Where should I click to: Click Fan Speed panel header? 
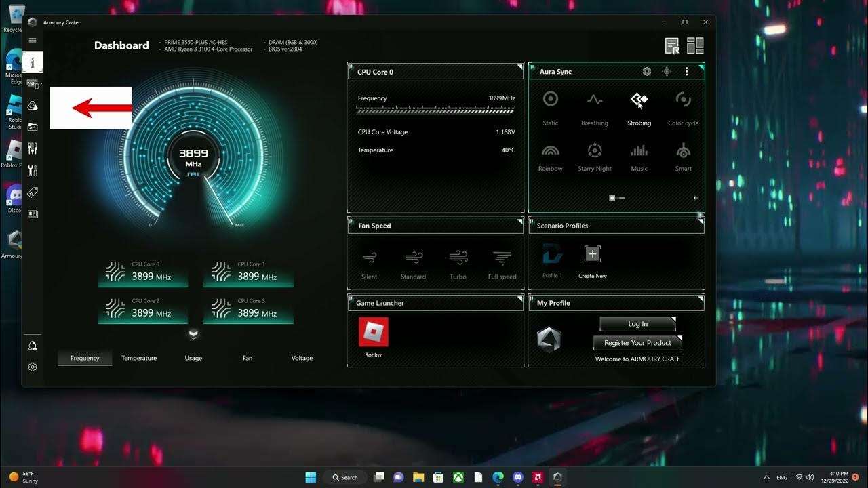click(435, 226)
